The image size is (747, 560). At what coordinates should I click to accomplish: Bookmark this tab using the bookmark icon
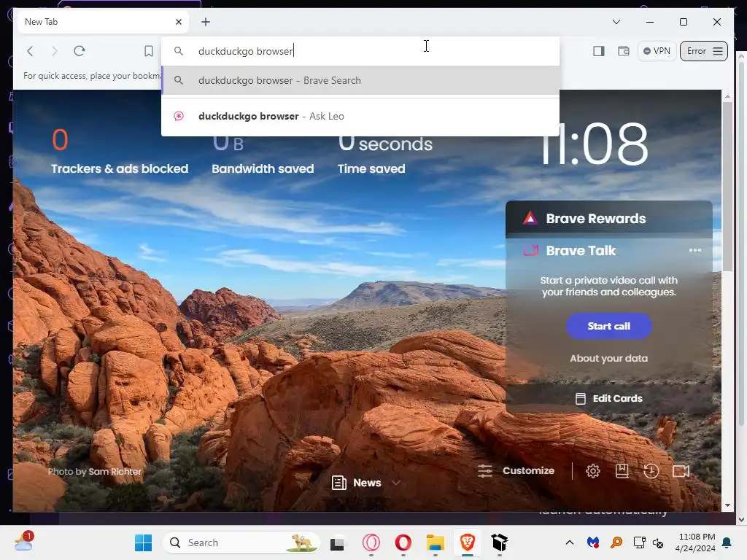[x=149, y=51]
